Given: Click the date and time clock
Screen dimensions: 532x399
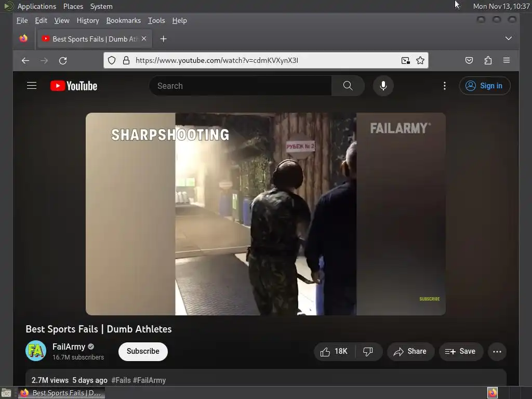Looking at the screenshot, I should (501, 6).
